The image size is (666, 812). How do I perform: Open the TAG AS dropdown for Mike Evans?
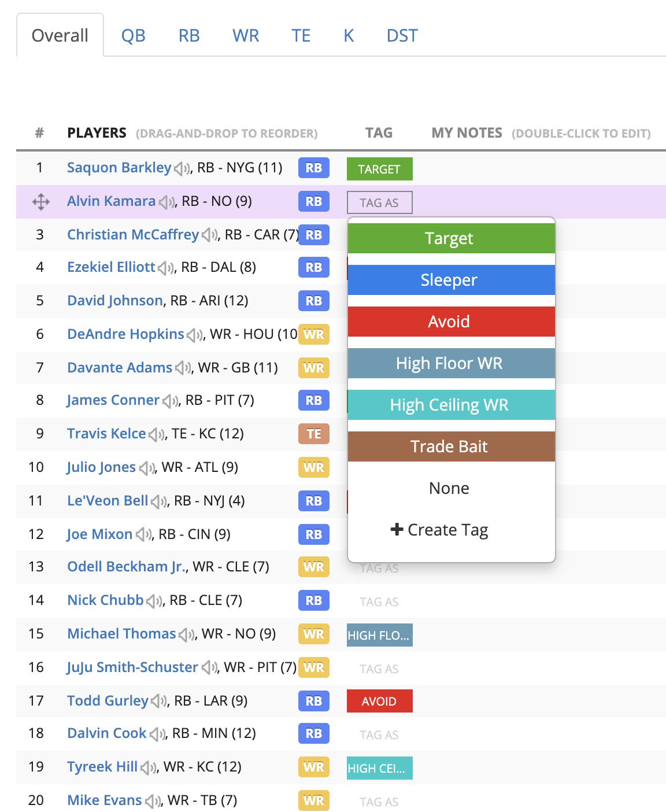[x=380, y=802]
